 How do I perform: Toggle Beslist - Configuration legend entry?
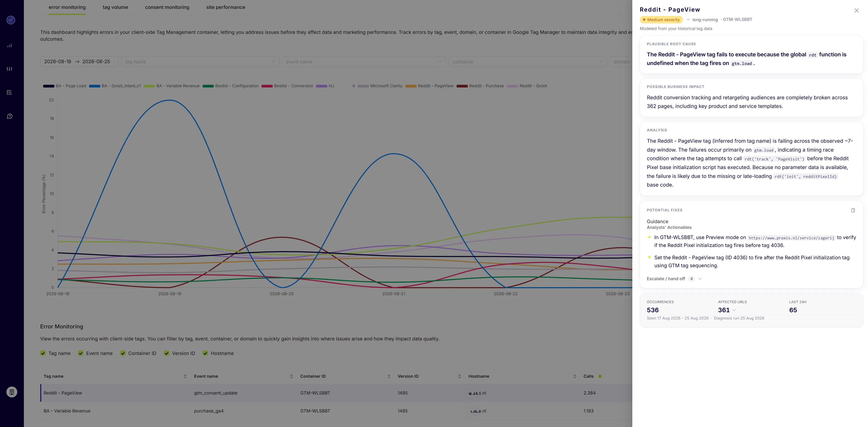pos(230,86)
